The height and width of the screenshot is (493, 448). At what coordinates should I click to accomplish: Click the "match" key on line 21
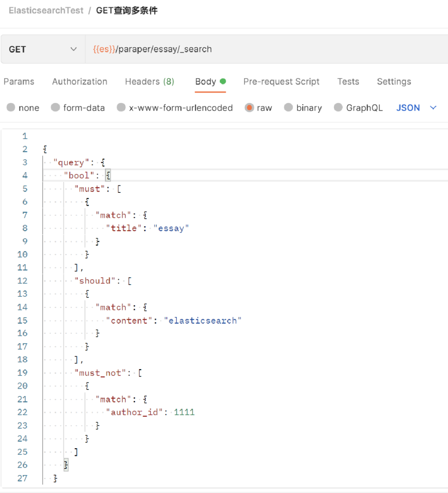[x=113, y=399]
